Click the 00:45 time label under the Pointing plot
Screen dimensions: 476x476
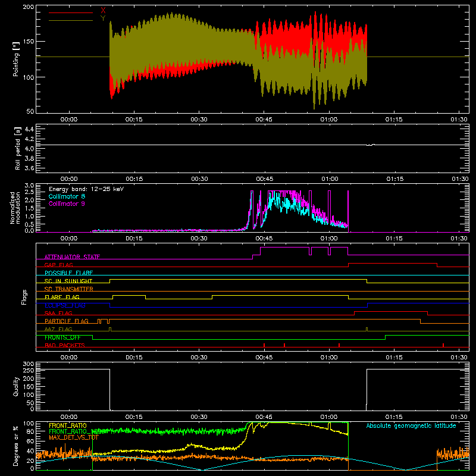click(264, 120)
